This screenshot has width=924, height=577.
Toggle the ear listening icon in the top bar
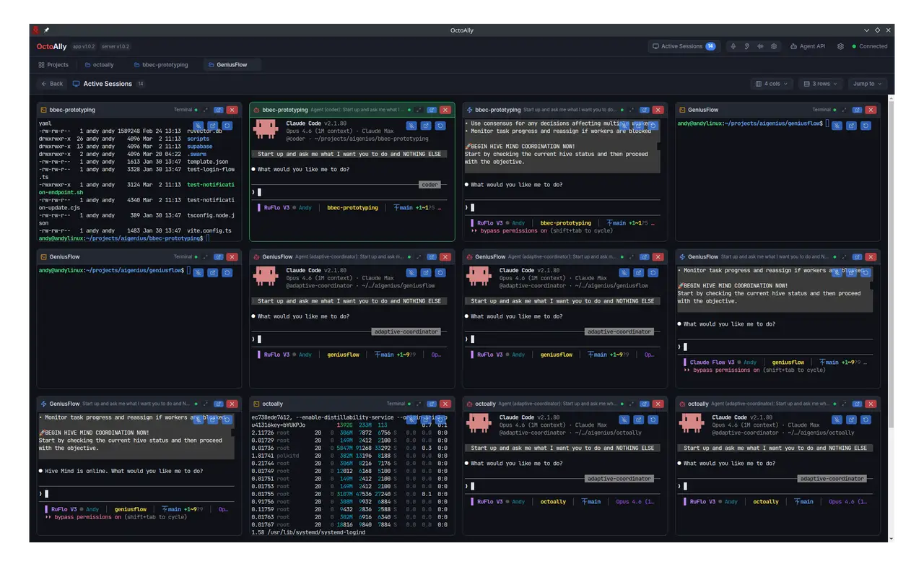(747, 46)
